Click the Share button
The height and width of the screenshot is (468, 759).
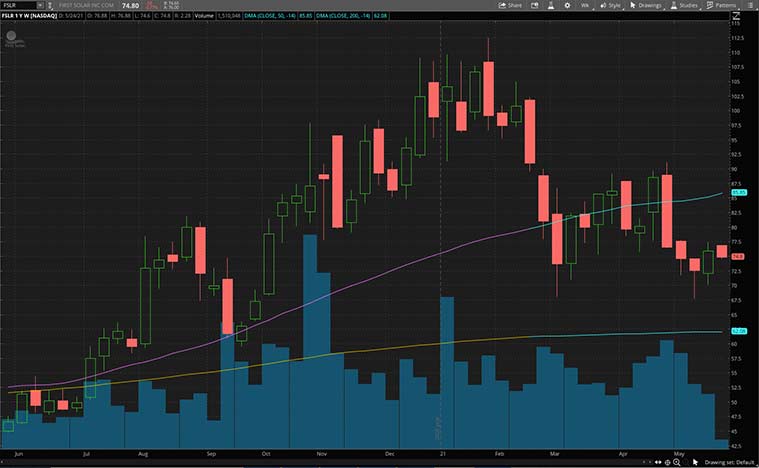click(x=511, y=5)
